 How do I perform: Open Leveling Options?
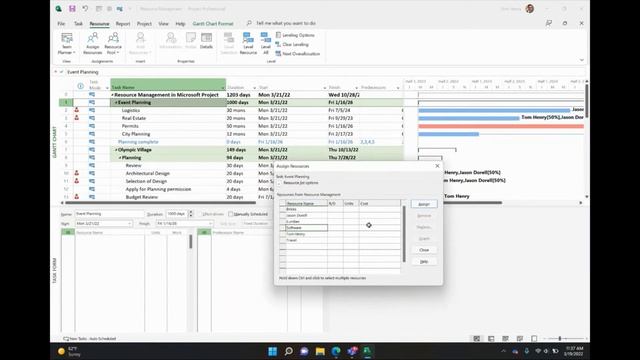[x=295, y=35]
